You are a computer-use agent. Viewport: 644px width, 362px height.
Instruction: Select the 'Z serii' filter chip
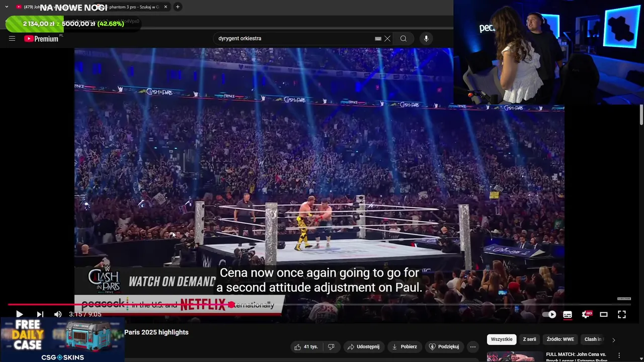[x=529, y=339]
